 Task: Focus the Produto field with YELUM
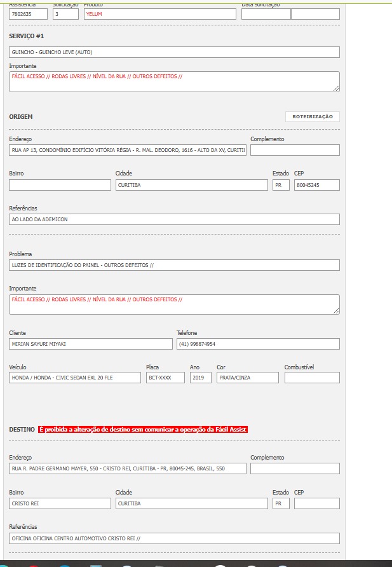coord(159,14)
